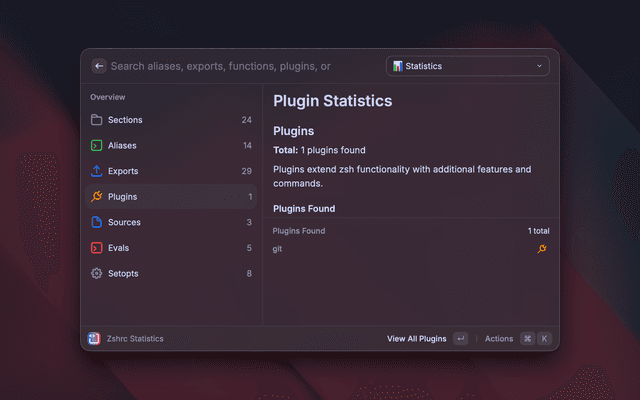
Task: Select the Sections list item
Action: coord(170,120)
